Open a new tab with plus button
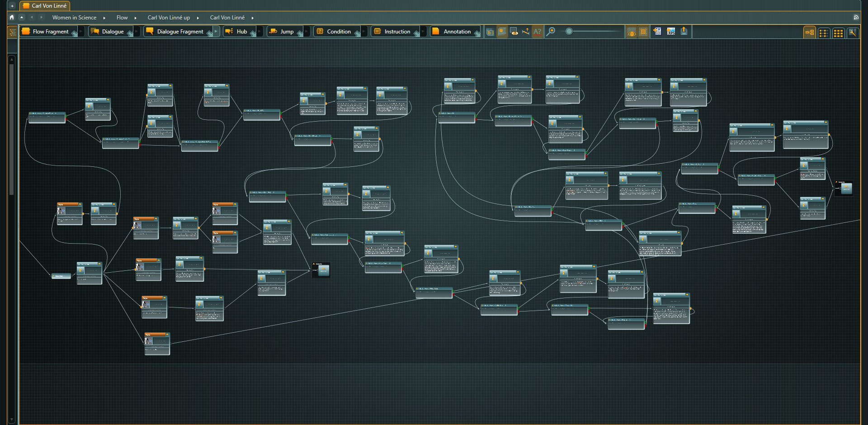Screen dimensions: 868x425 12,6
